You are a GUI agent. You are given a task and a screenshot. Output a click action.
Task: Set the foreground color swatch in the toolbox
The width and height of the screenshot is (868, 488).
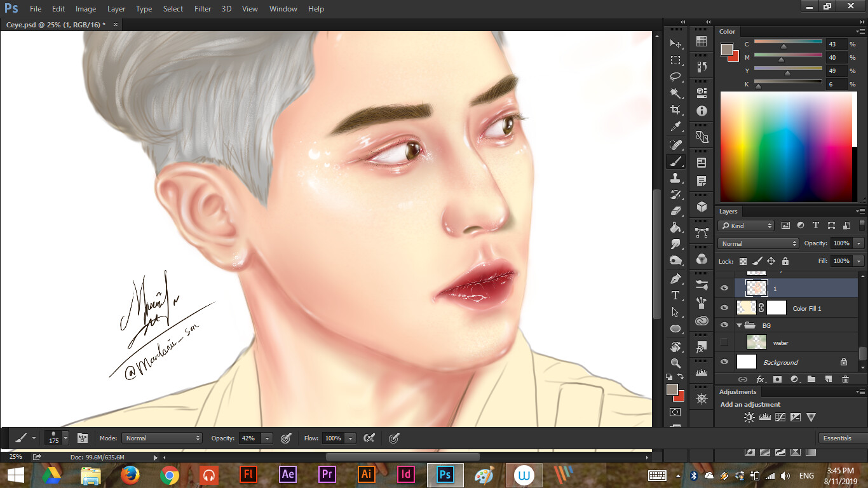tap(672, 390)
